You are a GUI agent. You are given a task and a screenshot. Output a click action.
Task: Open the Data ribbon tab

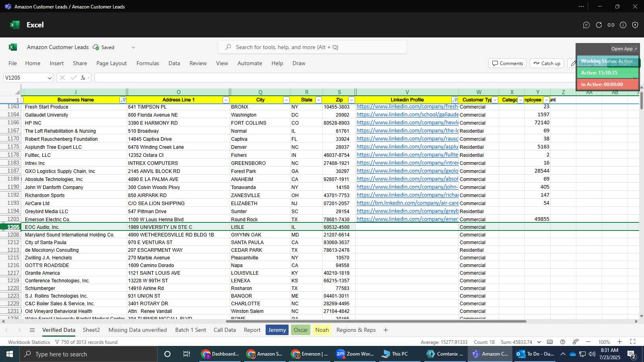[x=174, y=63]
